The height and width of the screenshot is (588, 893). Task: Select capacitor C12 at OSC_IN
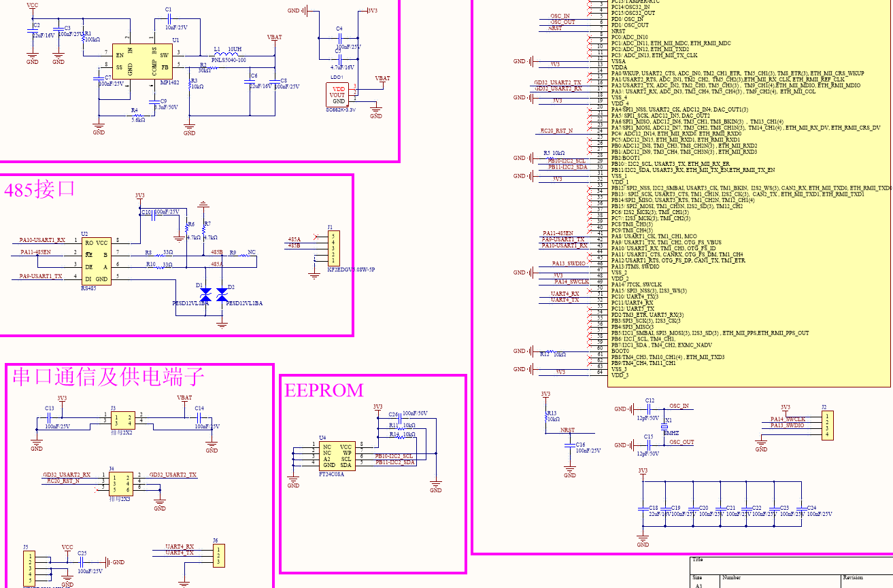[650, 409]
